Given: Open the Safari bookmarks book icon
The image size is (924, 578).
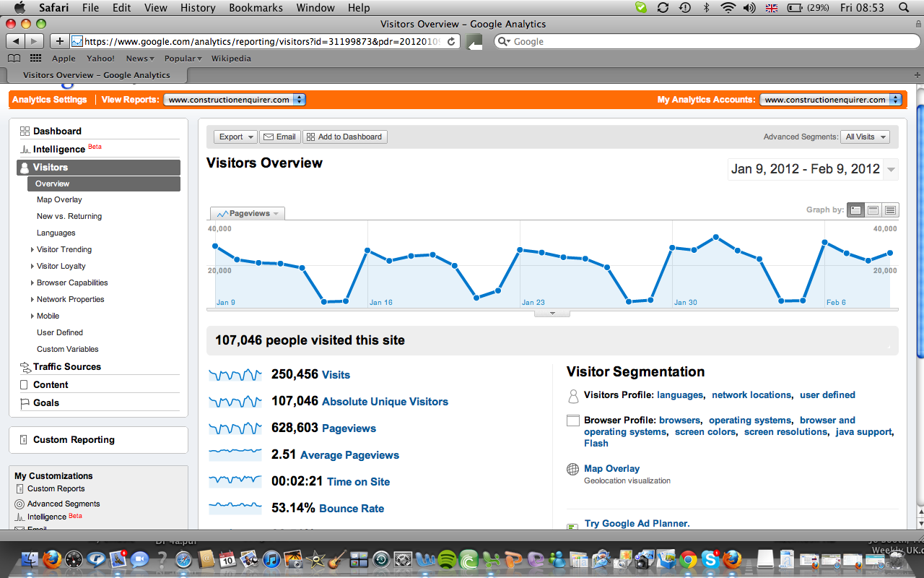Looking at the screenshot, I should pos(14,59).
